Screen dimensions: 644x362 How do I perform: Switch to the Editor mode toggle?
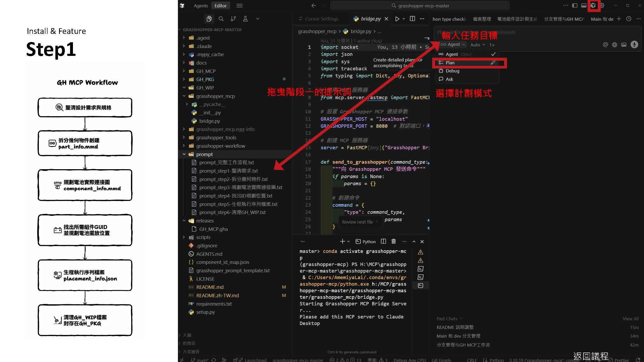(220, 6)
